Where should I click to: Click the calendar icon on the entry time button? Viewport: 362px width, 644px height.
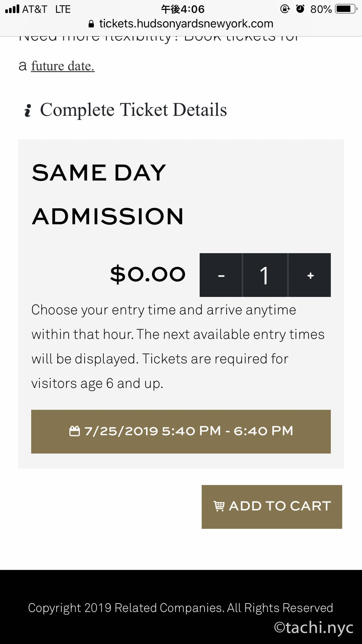(74, 431)
